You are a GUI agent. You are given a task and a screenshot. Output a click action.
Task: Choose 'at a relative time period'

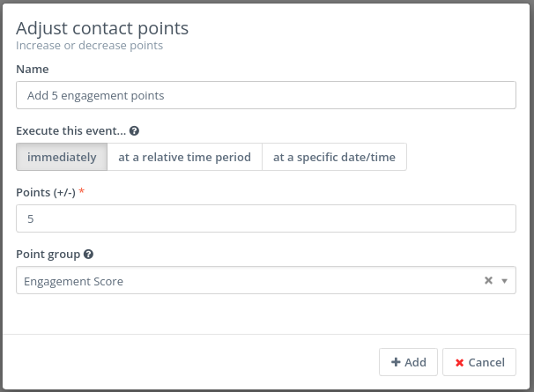tap(184, 157)
